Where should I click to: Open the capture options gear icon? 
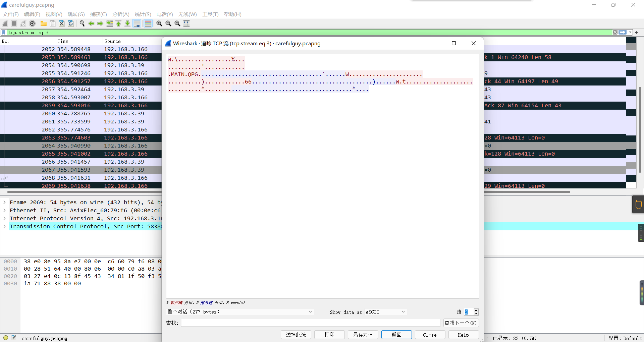pos(32,23)
